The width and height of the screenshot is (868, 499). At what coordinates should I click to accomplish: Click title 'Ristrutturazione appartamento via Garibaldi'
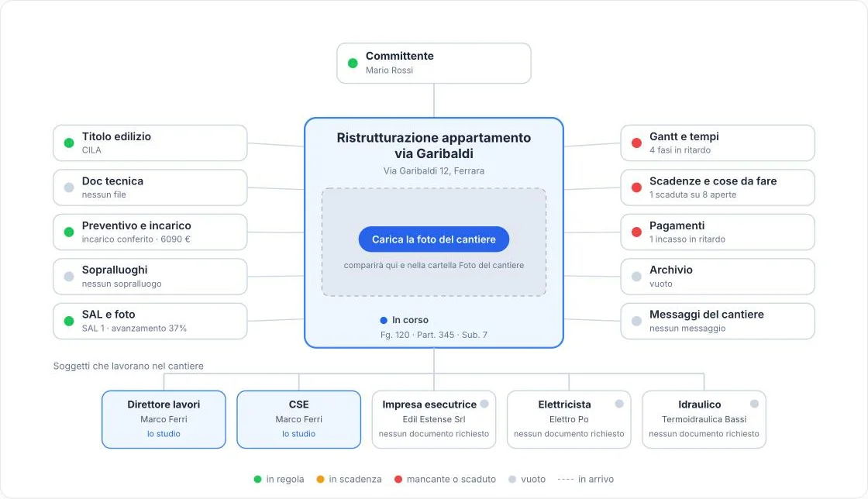click(433, 146)
